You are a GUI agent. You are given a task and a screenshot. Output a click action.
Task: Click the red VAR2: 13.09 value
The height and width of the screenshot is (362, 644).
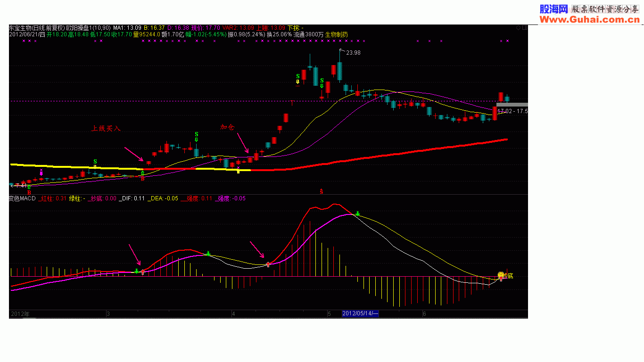click(x=238, y=28)
